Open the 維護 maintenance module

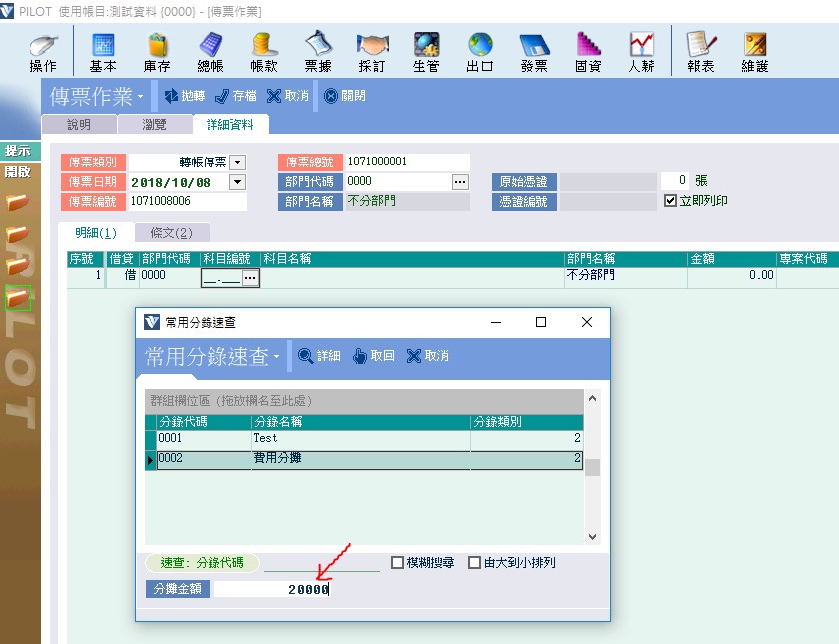[755, 53]
